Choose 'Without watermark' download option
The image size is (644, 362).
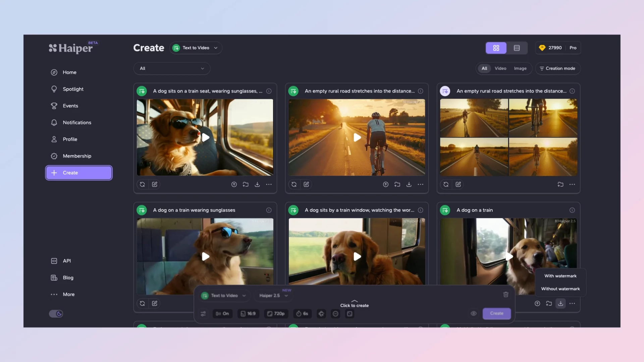[x=560, y=289]
